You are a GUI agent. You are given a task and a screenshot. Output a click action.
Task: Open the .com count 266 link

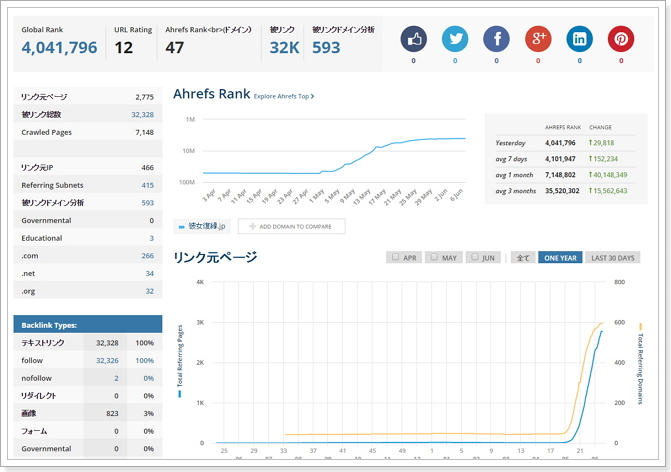148,256
